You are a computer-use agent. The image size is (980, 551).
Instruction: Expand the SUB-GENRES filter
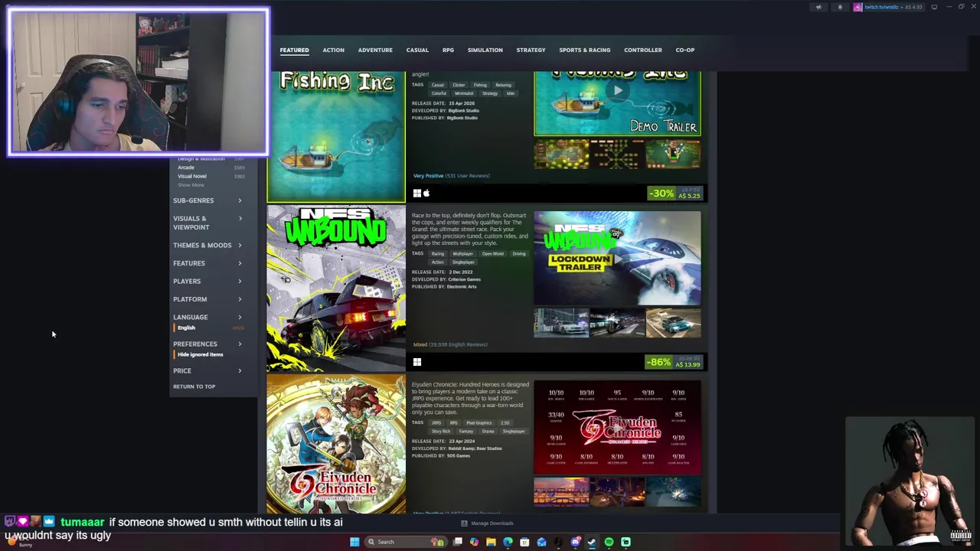[207, 201]
